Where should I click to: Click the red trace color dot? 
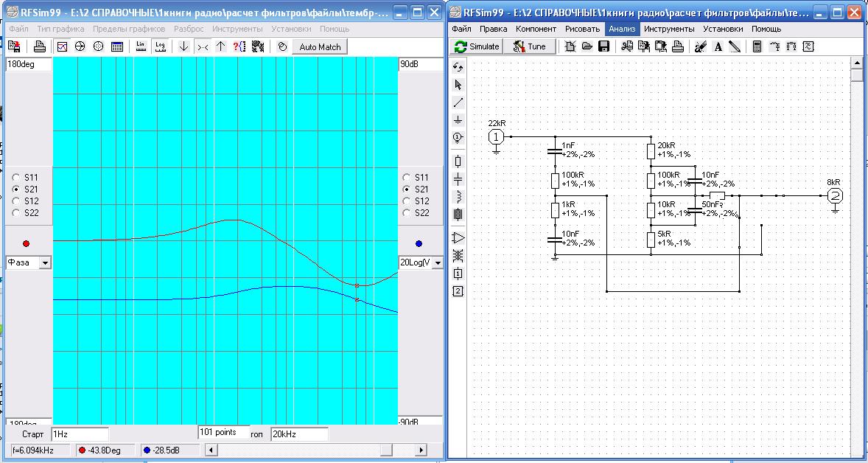(26, 244)
